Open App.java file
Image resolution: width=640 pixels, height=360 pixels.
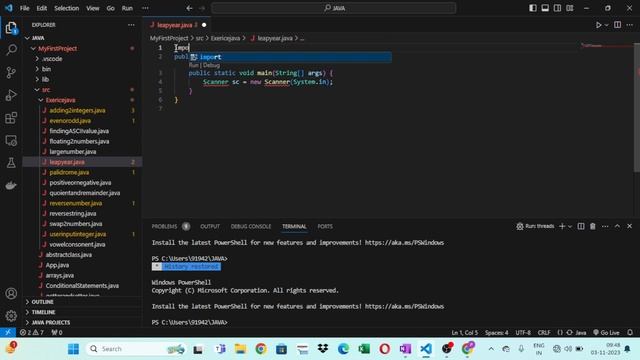pyautogui.click(x=57, y=265)
